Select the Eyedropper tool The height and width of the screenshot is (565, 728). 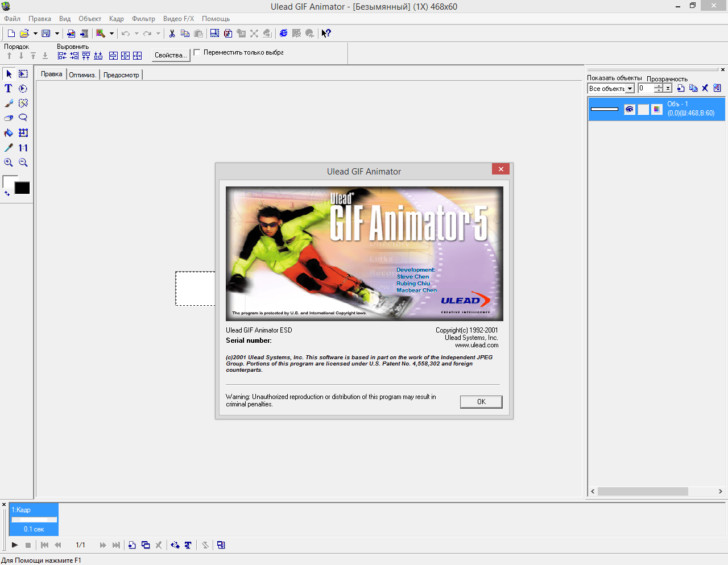coord(9,148)
